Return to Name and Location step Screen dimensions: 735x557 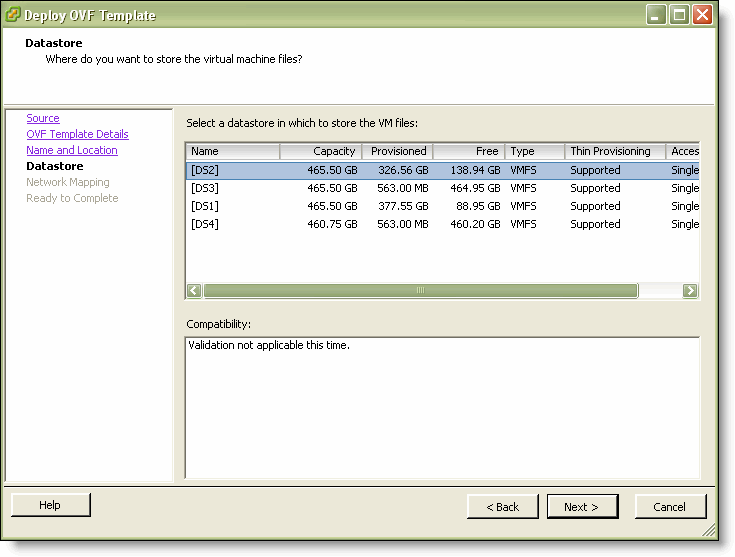[72, 150]
